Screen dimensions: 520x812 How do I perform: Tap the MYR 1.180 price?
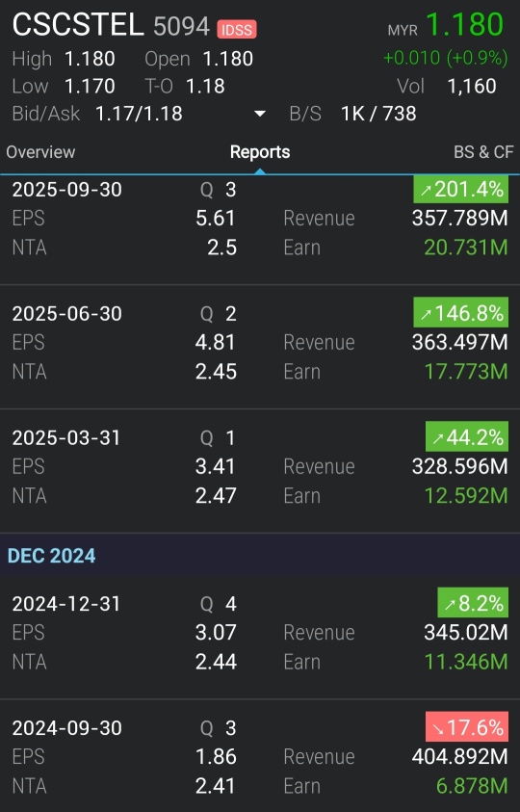click(446, 25)
